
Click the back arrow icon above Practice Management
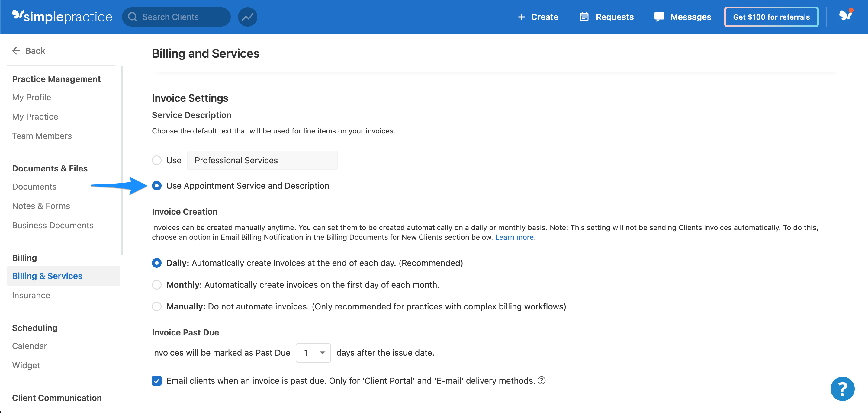(16, 50)
